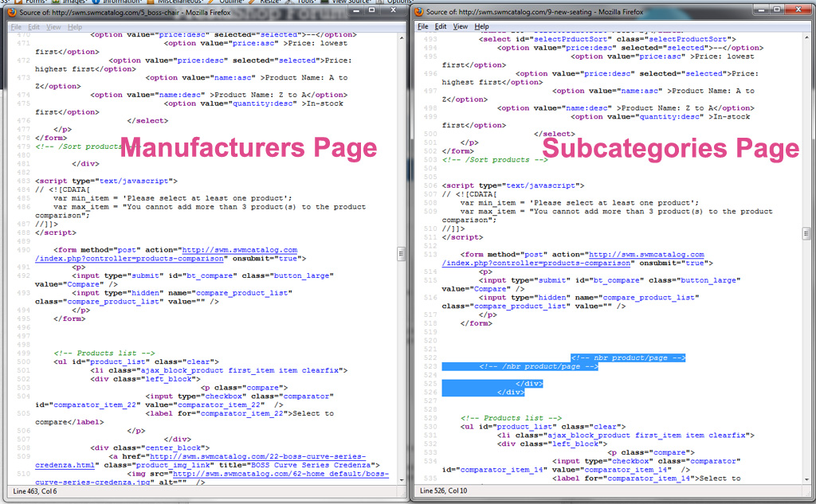Open the File menu in the 5_boss-chair source window

pyautogui.click(x=16, y=27)
